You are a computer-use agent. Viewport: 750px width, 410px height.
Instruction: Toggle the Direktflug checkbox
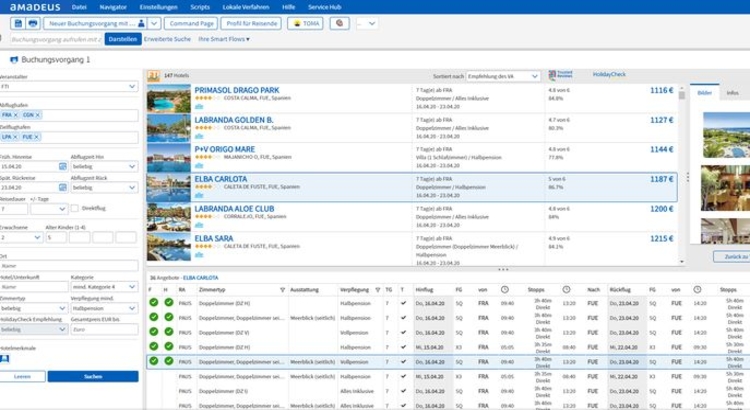(75, 208)
